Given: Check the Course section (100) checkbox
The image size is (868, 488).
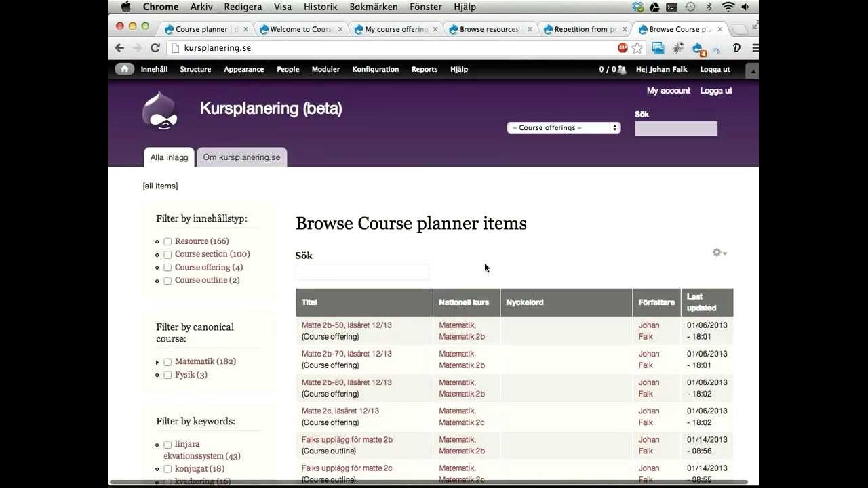Looking at the screenshot, I should coord(167,254).
